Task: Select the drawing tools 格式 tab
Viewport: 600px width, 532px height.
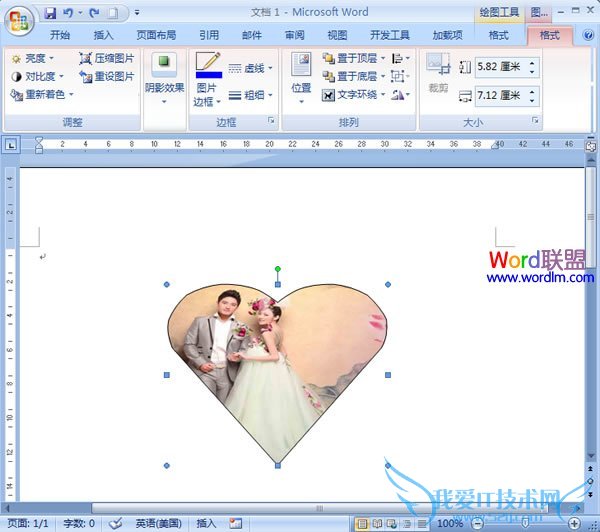Action: tap(498, 35)
